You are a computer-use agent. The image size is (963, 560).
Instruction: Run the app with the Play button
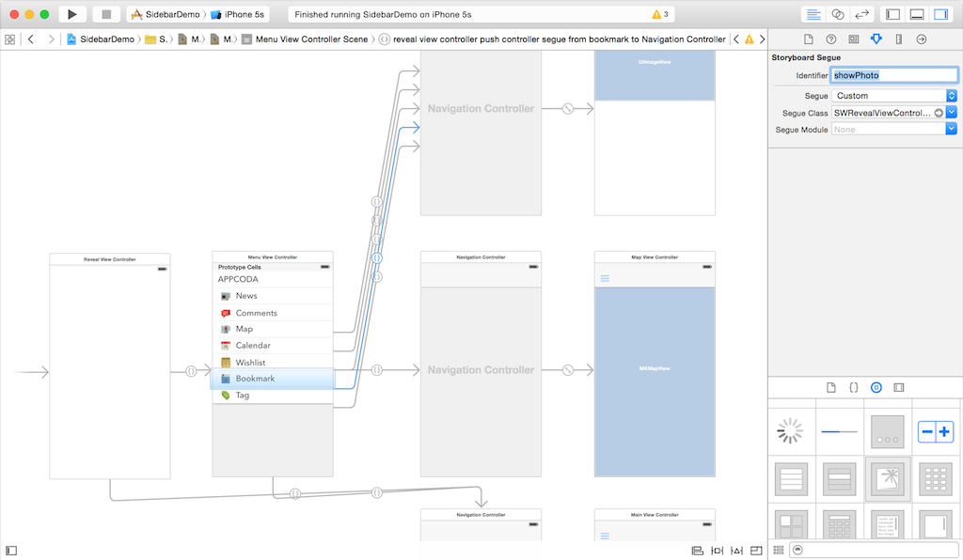coord(72,14)
